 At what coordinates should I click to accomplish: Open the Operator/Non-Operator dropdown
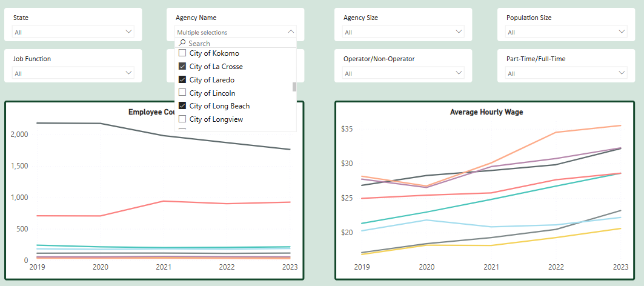459,73
